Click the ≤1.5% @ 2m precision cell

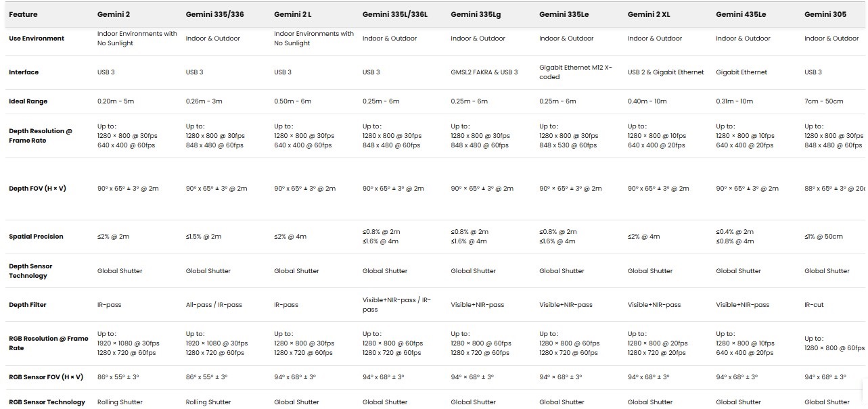tap(204, 237)
